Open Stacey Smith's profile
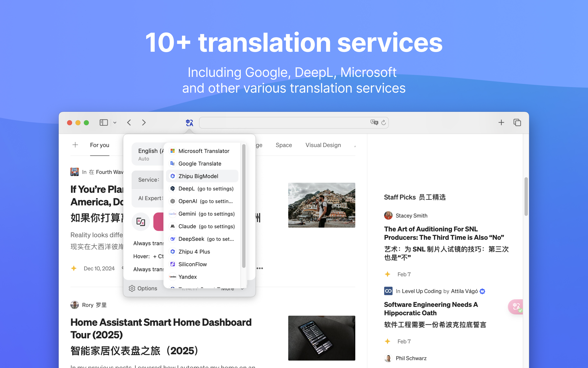The height and width of the screenshot is (368, 588). point(411,216)
